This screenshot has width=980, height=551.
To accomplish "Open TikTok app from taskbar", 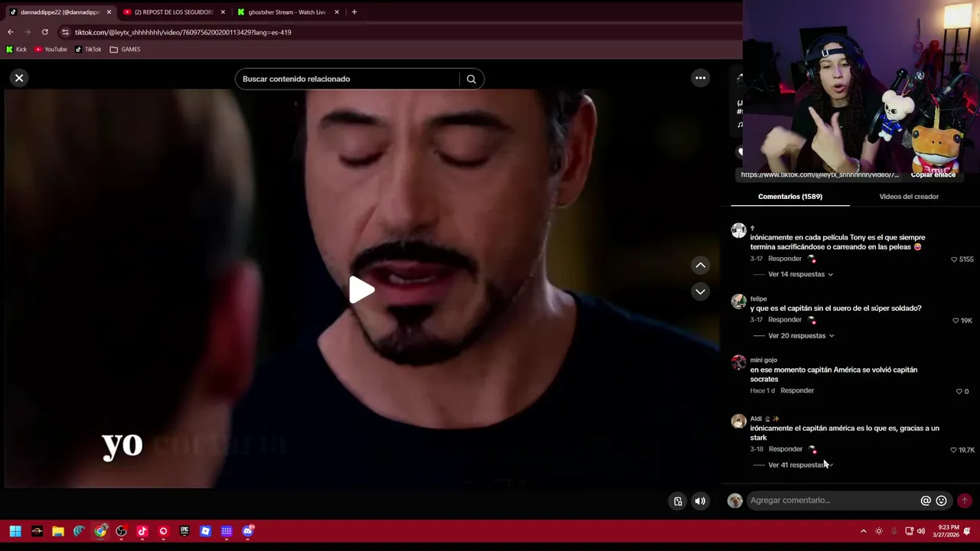I will tap(142, 531).
